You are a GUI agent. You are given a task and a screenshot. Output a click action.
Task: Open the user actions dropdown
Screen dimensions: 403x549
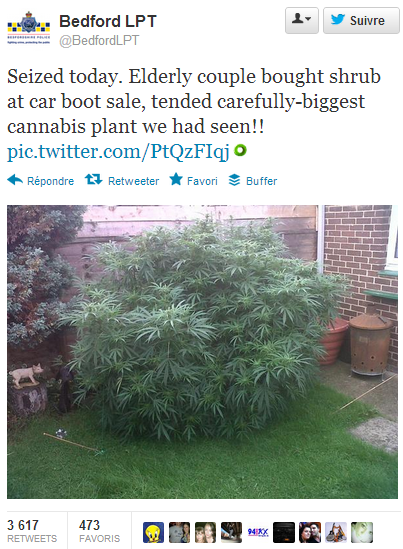pyautogui.click(x=301, y=20)
